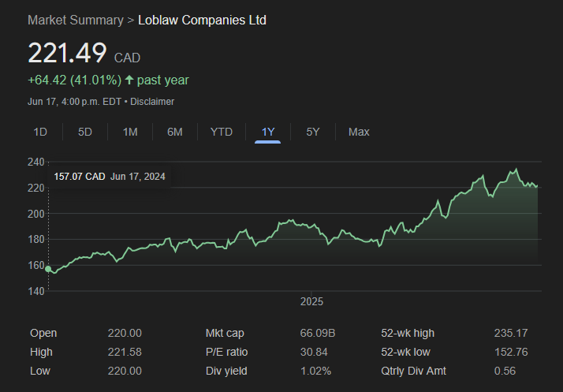
Task: Select the +64.42 (41.01%) change text
Action: coord(75,80)
